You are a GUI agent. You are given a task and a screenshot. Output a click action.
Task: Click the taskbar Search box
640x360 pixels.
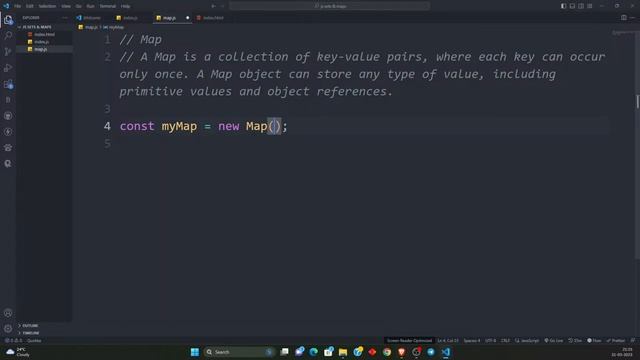click(x=239, y=352)
